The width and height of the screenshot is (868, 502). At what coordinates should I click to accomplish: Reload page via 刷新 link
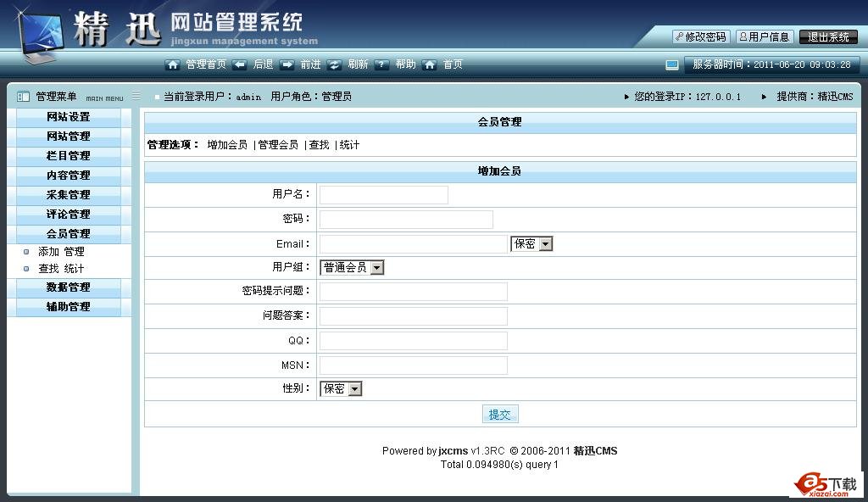359,64
